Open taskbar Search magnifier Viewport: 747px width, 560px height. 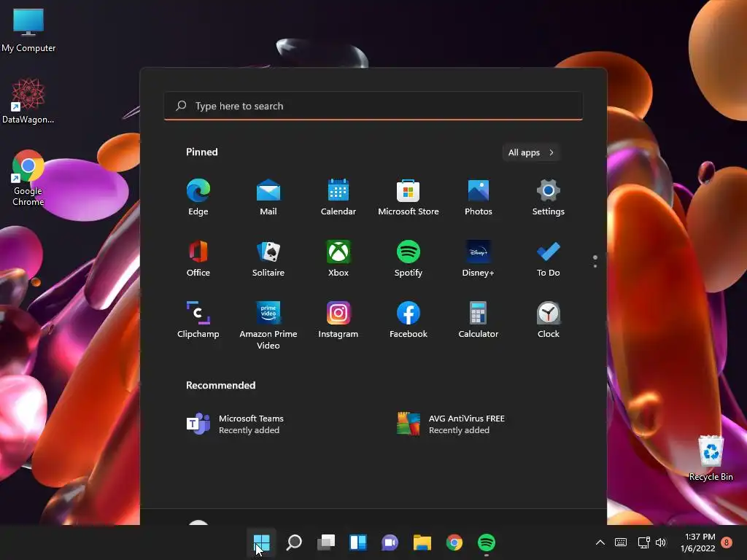click(294, 542)
